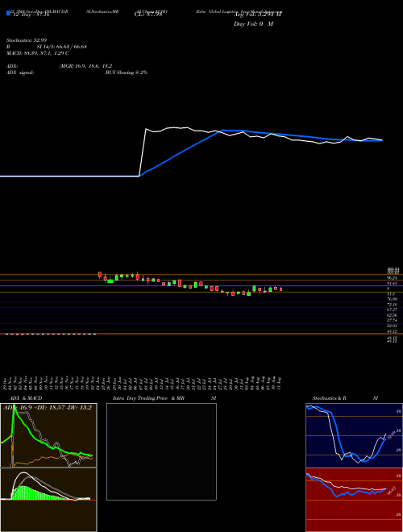Click the 96.24 price axis label
This screenshot has height=532, width=403.
tap(393, 277)
